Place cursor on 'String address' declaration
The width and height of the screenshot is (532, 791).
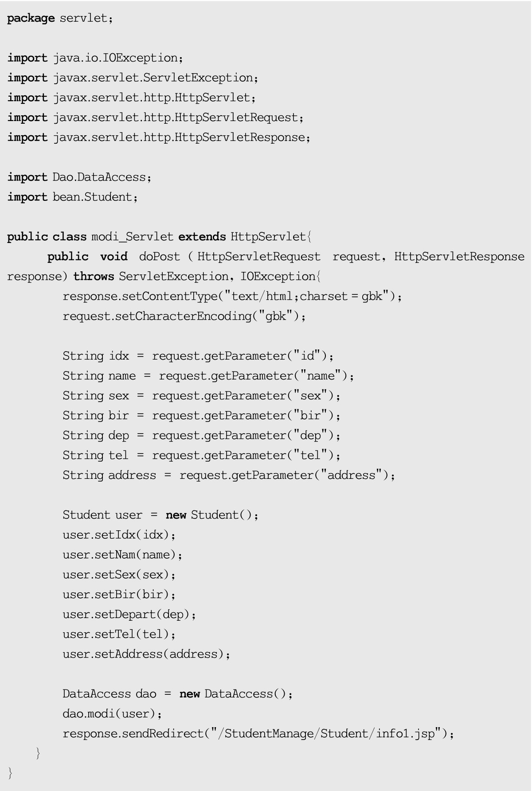tap(228, 475)
